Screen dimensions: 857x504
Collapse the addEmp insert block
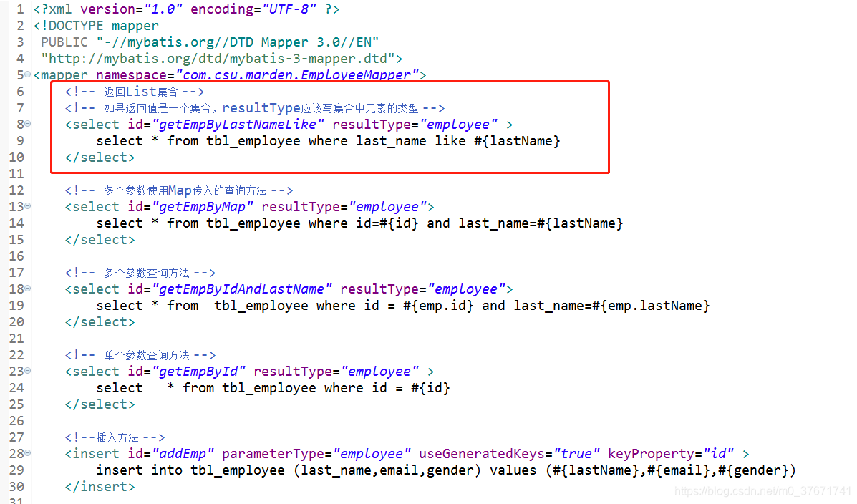pyautogui.click(x=29, y=453)
